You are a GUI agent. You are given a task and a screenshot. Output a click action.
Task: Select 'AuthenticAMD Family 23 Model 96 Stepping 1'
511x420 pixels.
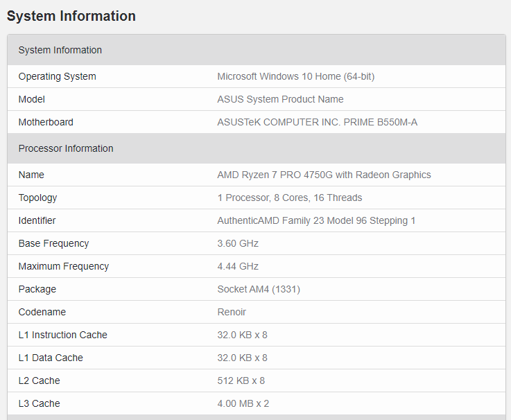pos(316,220)
